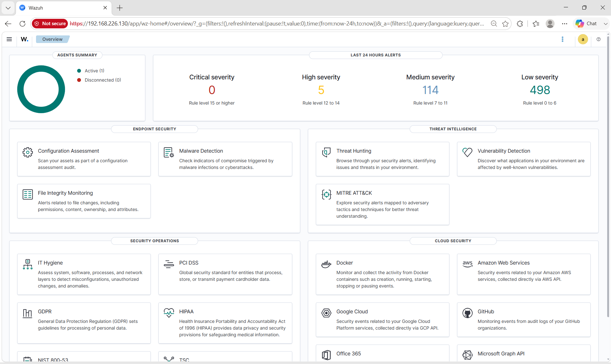This screenshot has height=364, width=611.
Task: Open the Configuration Assessment gear icon
Action: (28, 152)
